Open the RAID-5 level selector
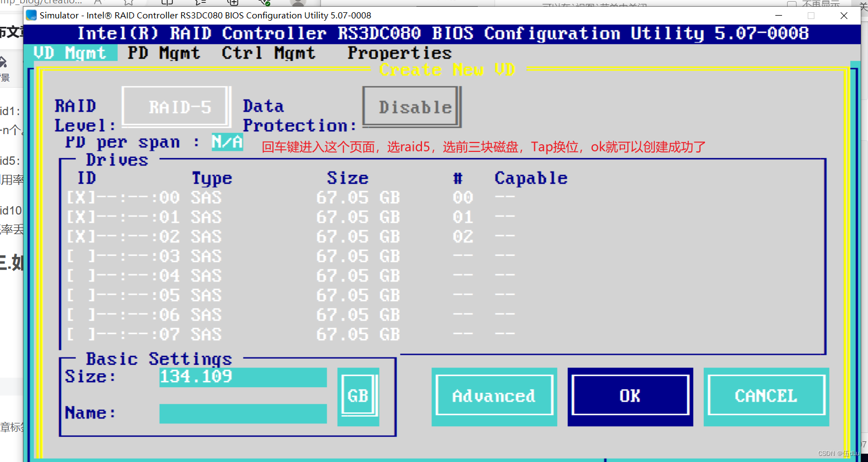868x462 pixels. 176,107
